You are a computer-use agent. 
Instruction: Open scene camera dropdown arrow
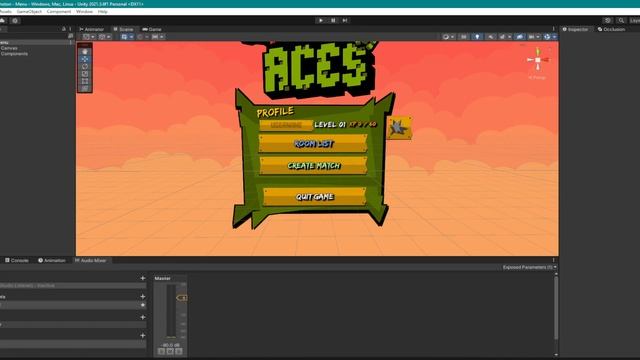tap(538, 37)
